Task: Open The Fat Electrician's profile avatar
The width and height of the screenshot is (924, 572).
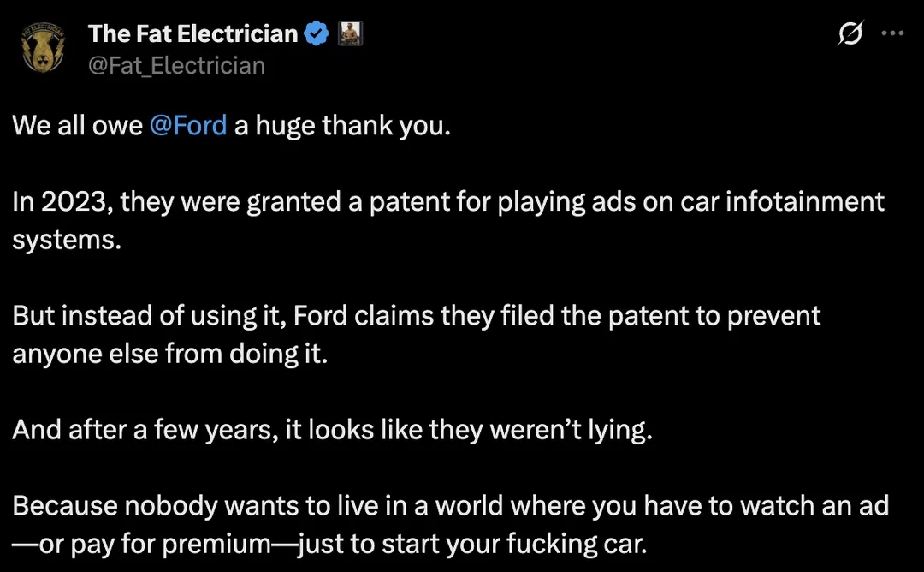Action: pyautogui.click(x=43, y=48)
